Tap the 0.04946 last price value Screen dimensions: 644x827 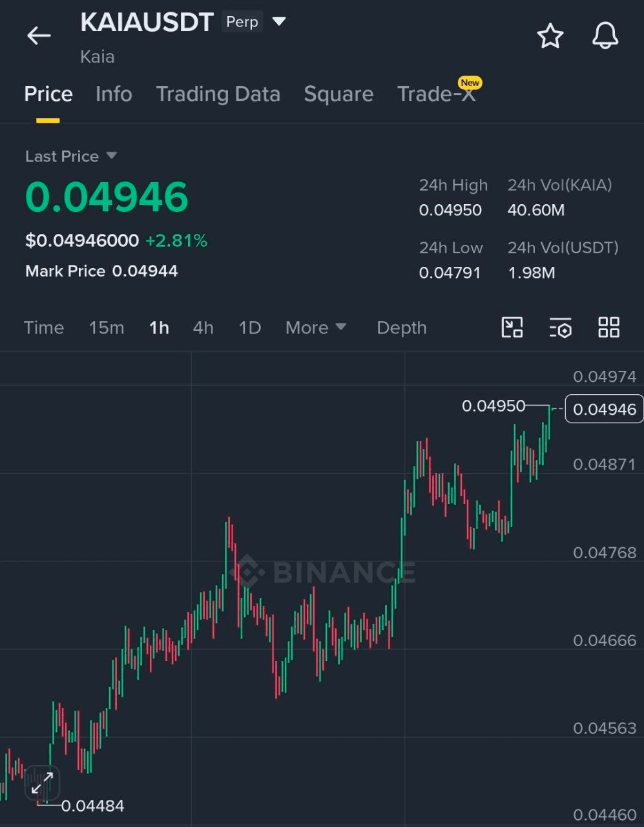pyautogui.click(x=107, y=197)
